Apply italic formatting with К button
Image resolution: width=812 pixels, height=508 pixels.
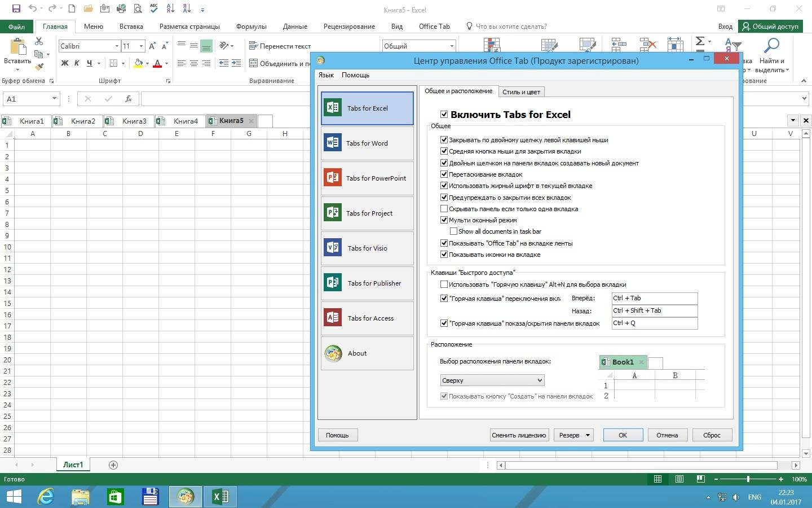click(x=77, y=63)
